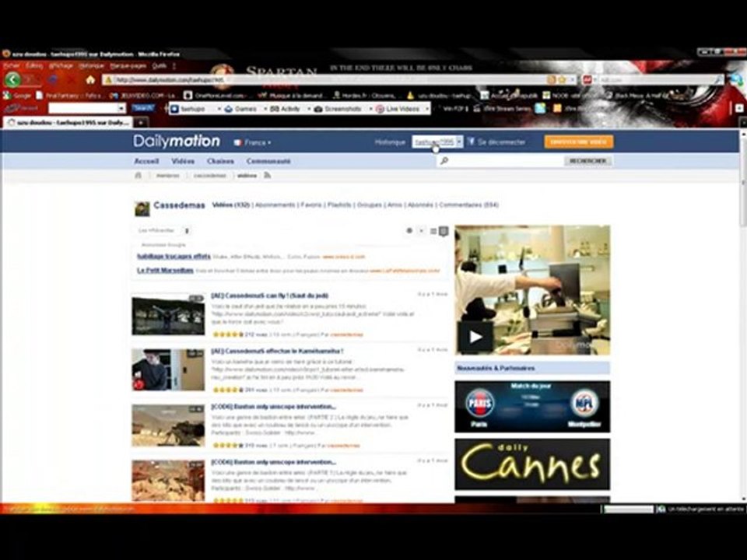This screenshot has width=747, height=560.
Task: Click the Se déconnecter link
Action: [x=501, y=142]
